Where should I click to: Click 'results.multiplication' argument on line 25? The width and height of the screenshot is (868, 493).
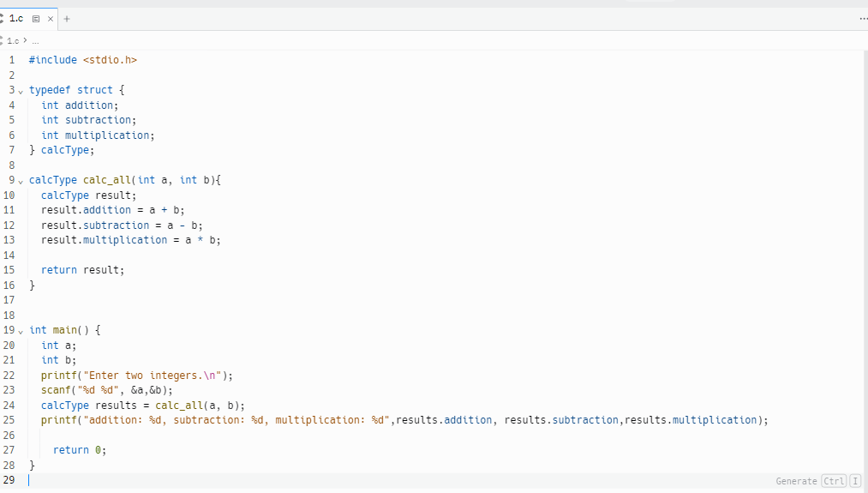(691, 420)
